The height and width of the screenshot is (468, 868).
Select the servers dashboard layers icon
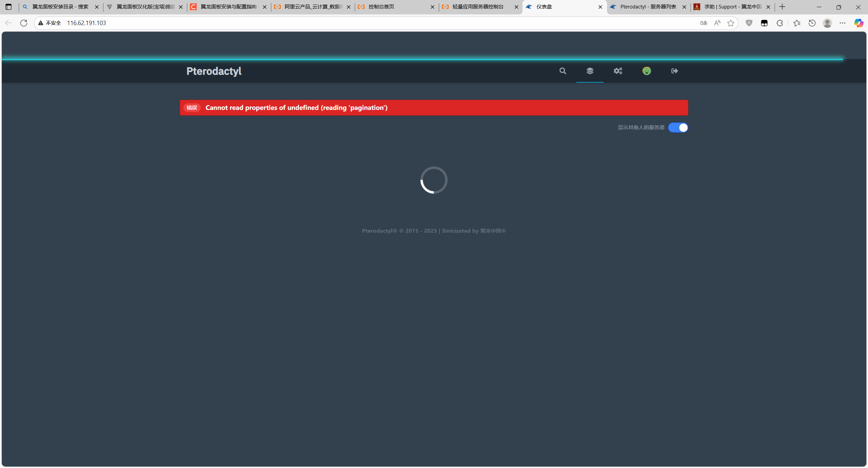[x=590, y=71]
